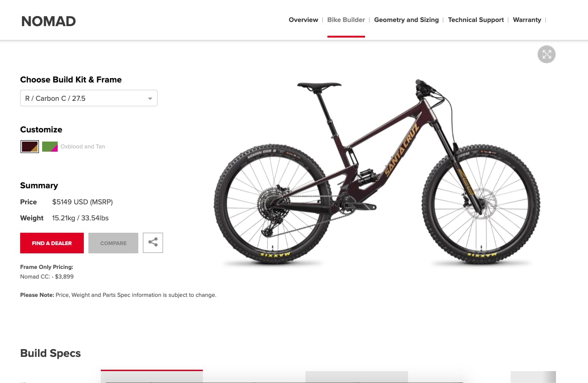This screenshot has width=588, height=383.
Task: Switch to the Bike Builder tab
Action: (x=346, y=20)
